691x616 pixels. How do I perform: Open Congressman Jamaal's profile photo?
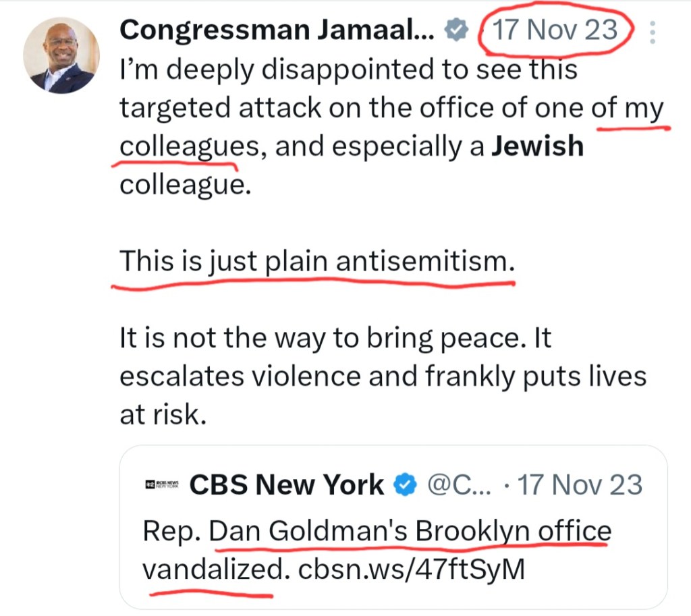tap(62, 55)
